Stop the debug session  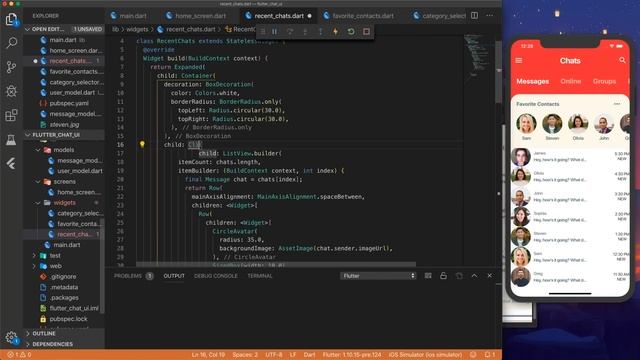(367, 31)
